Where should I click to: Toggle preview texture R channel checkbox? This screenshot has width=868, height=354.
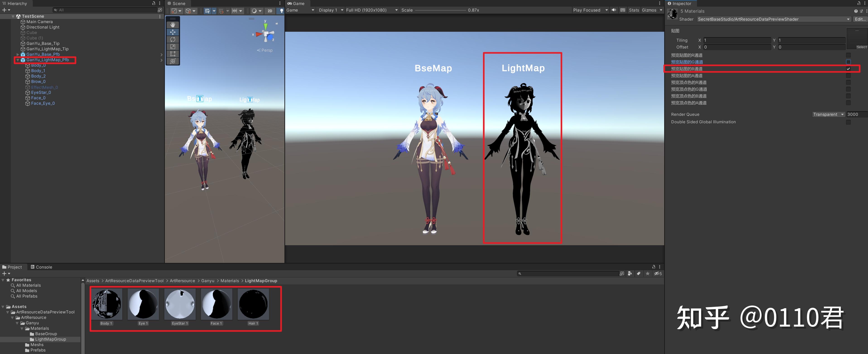(849, 55)
